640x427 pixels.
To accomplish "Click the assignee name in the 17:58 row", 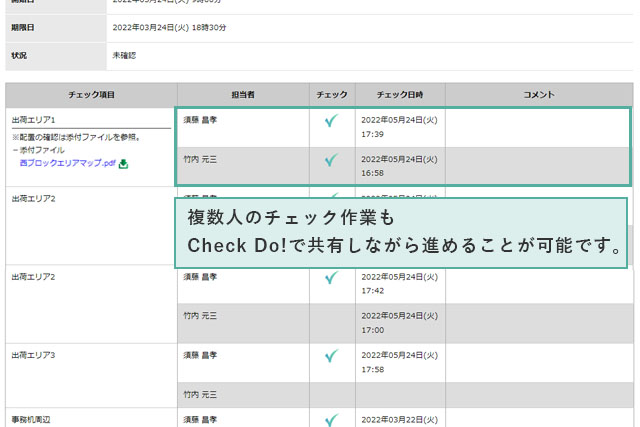I will click(x=200, y=355).
